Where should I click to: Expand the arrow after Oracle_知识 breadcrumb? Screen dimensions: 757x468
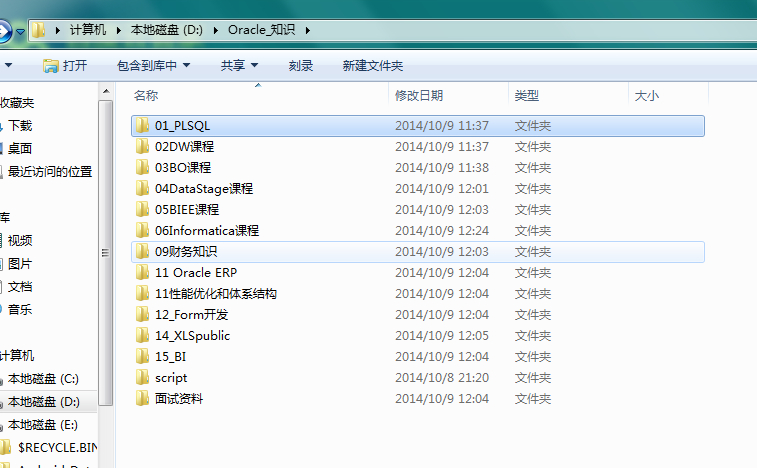click(308, 30)
